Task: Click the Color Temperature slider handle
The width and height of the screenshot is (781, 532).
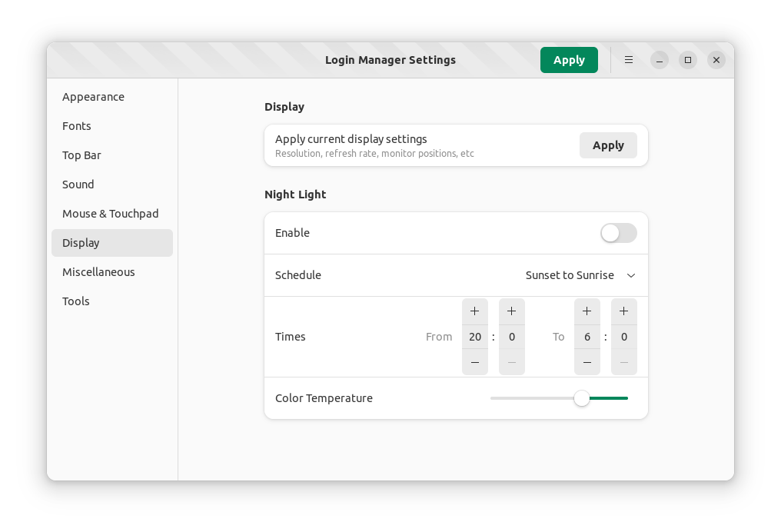Action: (x=582, y=398)
